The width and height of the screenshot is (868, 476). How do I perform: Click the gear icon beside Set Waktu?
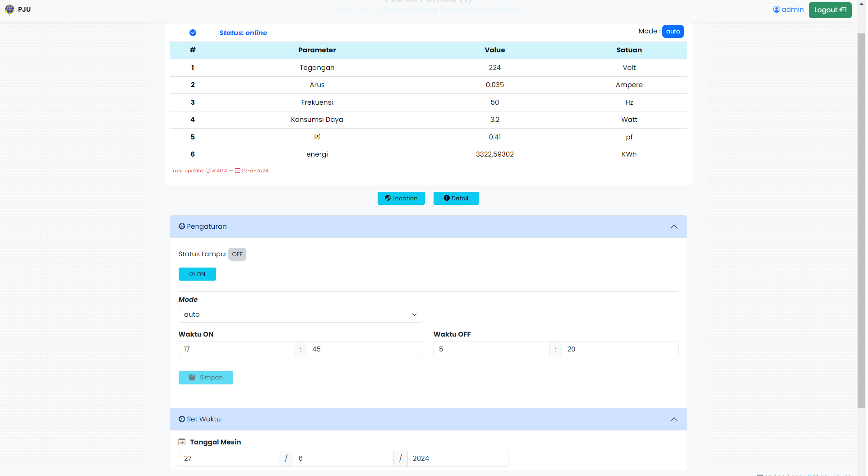coord(182,419)
